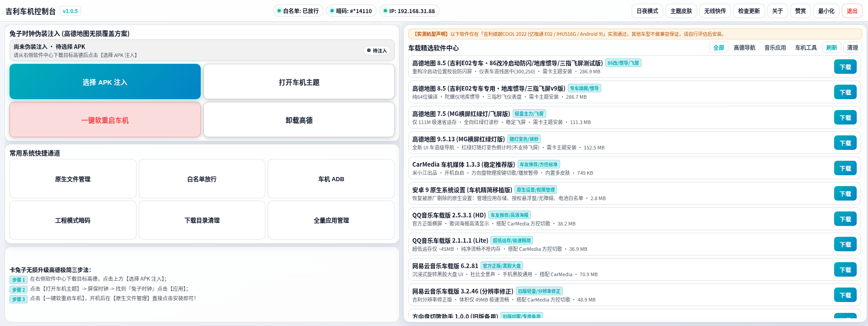Download QQ音乐车载版 2.1.1.1 (Lite)

point(845,244)
